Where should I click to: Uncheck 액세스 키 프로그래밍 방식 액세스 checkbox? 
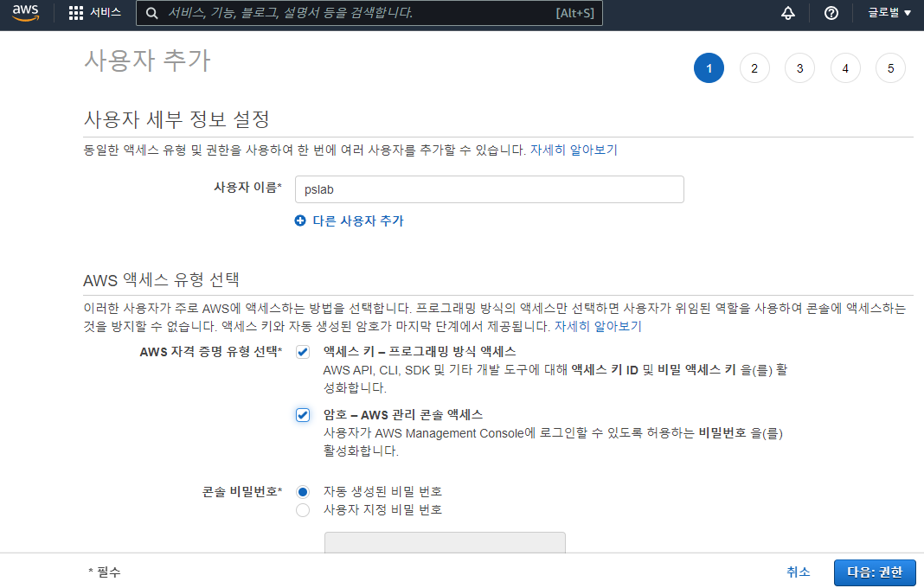point(302,352)
